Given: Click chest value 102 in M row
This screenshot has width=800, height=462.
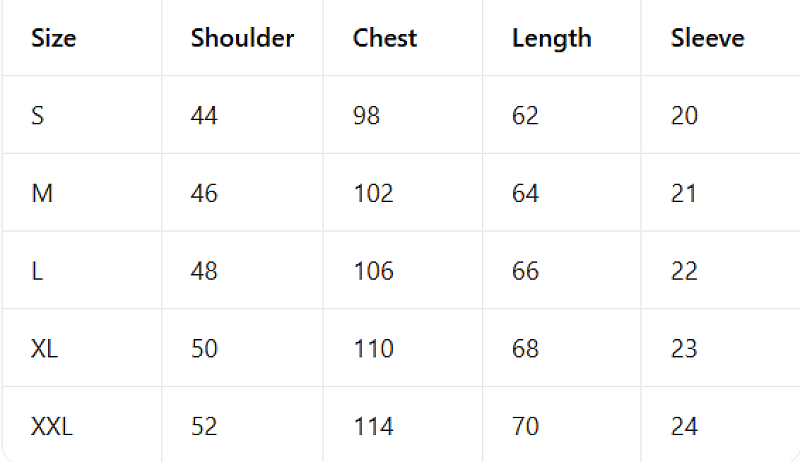Looking at the screenshot, I should click(x=373, y=194).
